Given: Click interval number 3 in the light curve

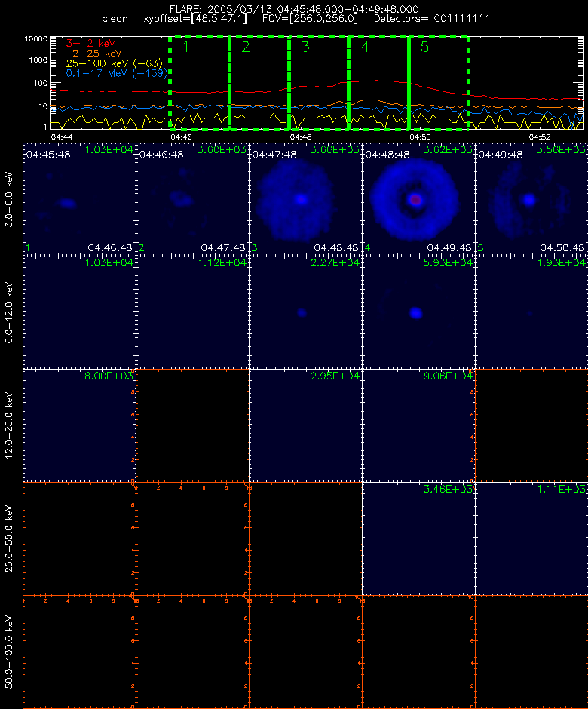Looking at the screenshot, I should coord(305,47).
